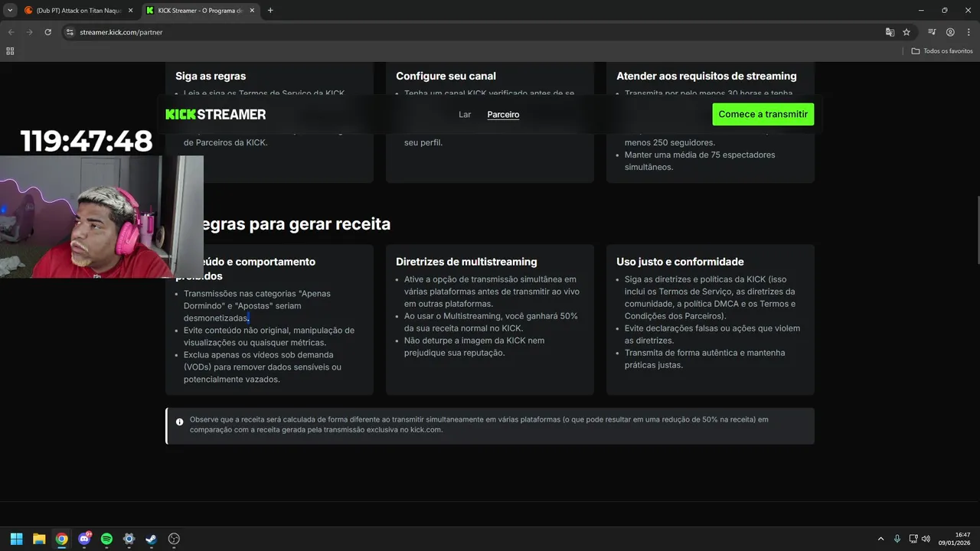Open the volume tray icon

[x=926, y=539]
